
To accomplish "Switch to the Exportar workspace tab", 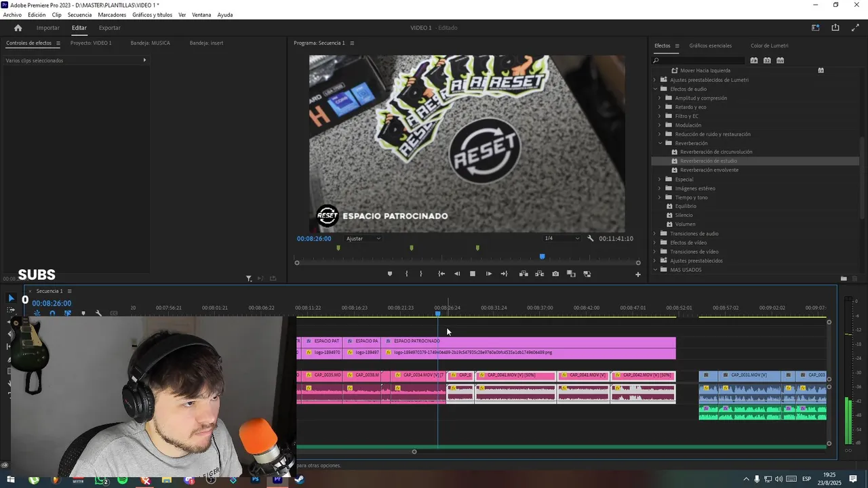I will (x=109, y=28).
